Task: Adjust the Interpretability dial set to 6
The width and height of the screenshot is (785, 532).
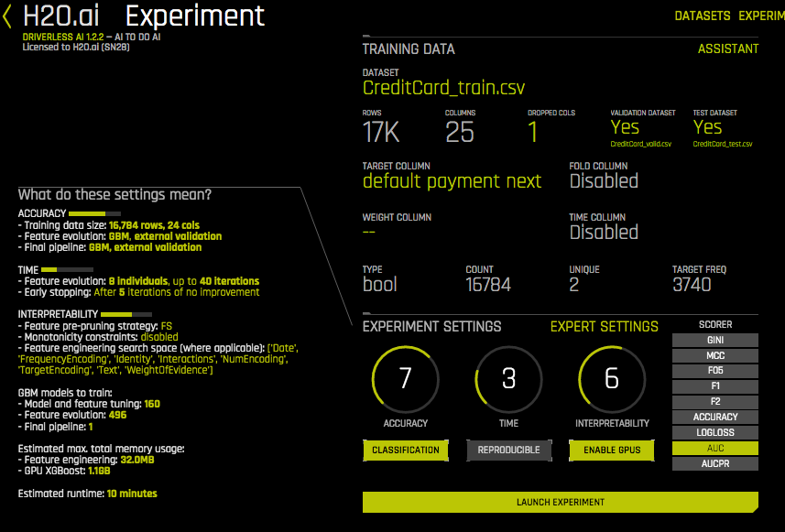Action: (x=612, y=379)
